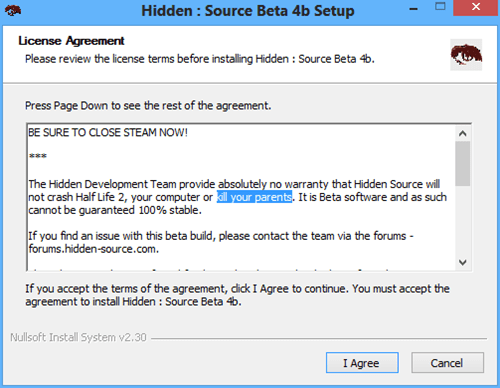This screenshot has width=500, height=388.
Task: Click the license text scroll-up arrow
Action: pos(462,134)
